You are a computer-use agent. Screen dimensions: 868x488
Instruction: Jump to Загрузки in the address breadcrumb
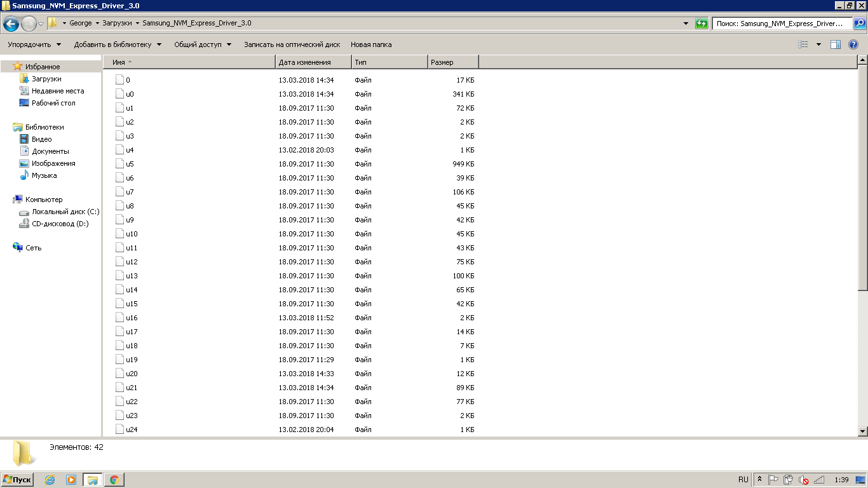point(118,24)
